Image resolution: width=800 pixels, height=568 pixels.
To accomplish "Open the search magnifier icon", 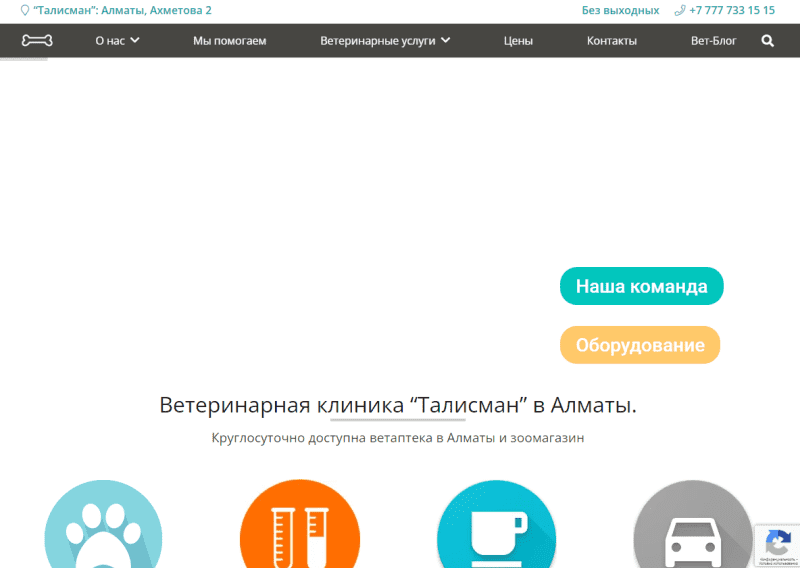I will point(767,41).
